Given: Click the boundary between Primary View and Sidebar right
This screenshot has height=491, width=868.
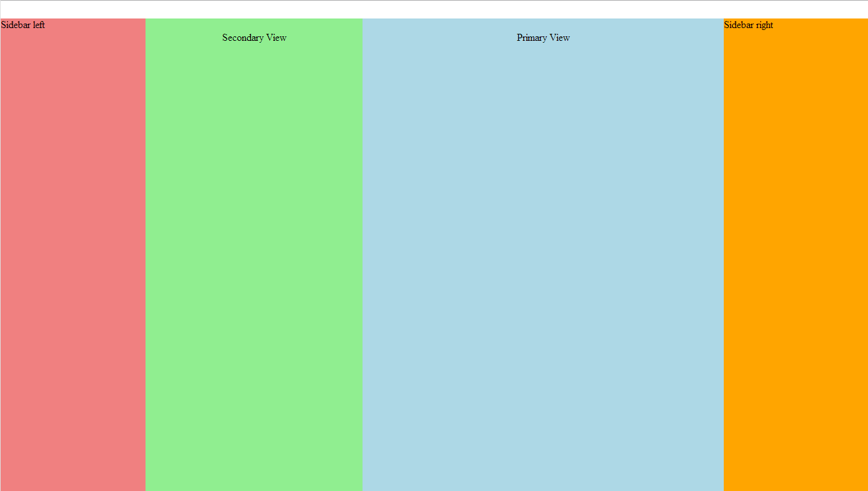Looking at the screenshot, I should click(723, 255).
